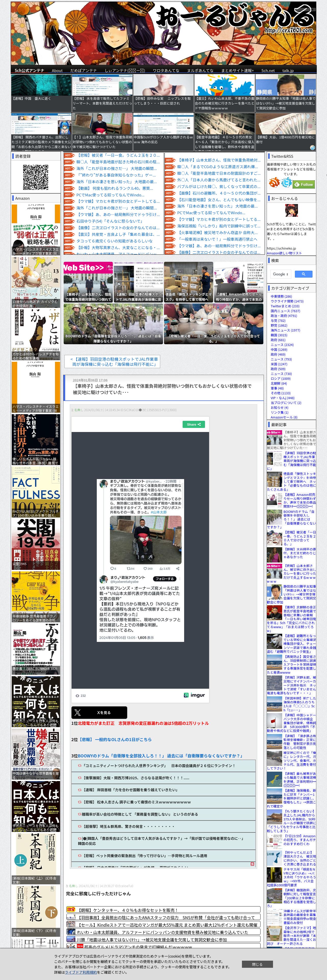Open the talk.jp nav link
The width and height of the screenshot is (327, 980).
[x=288, y=70]
